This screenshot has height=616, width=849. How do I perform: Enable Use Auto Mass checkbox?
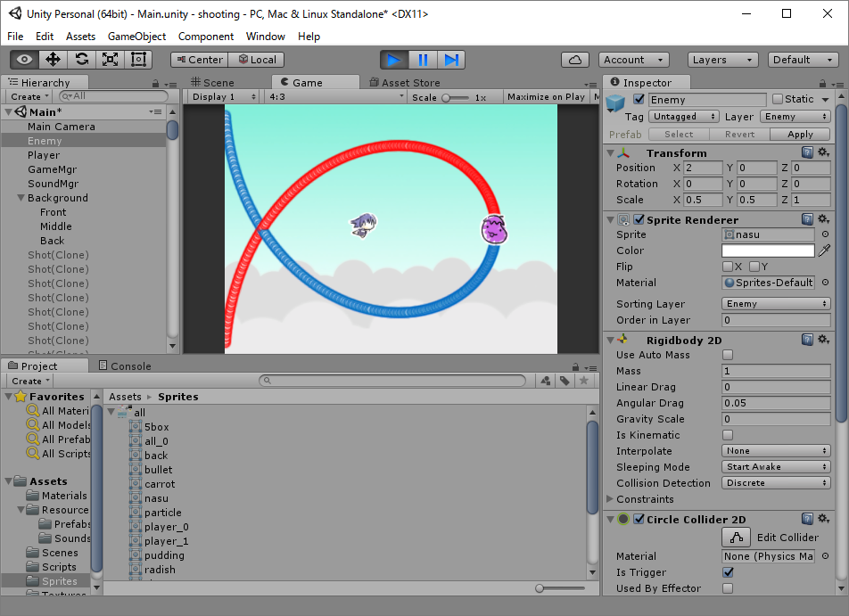[728, 355]
